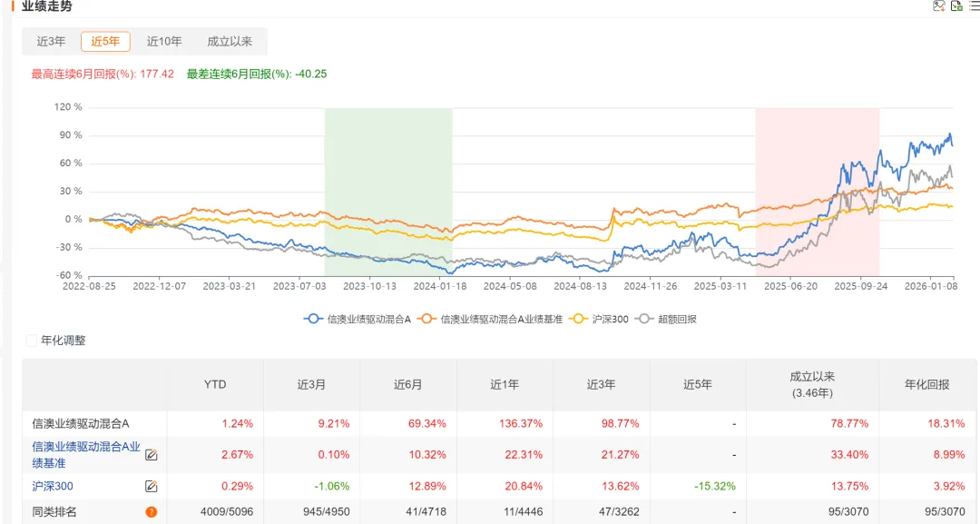Click the -15.32% 沪深300 five-year cell

(715, 486)
